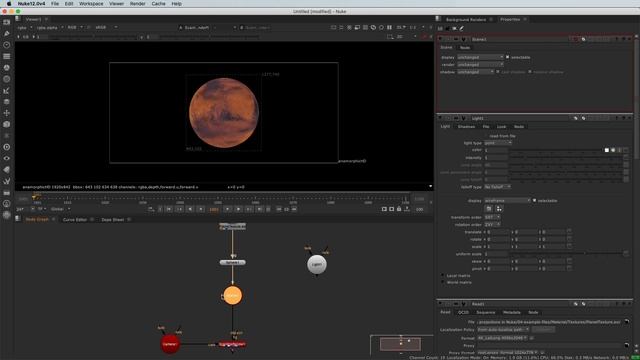Toggle selectable checkbox in Light1 panel
Image resolution: width=640 pixels, height=360 pixels.
(534, 201)
